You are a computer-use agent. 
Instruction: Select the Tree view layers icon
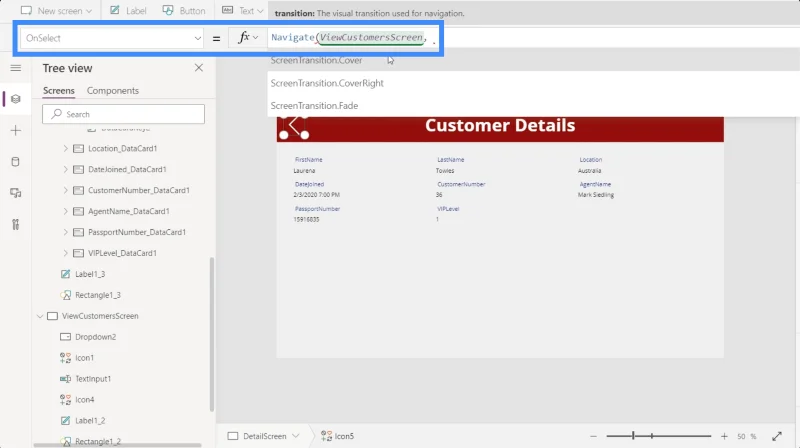coord(16,99)
